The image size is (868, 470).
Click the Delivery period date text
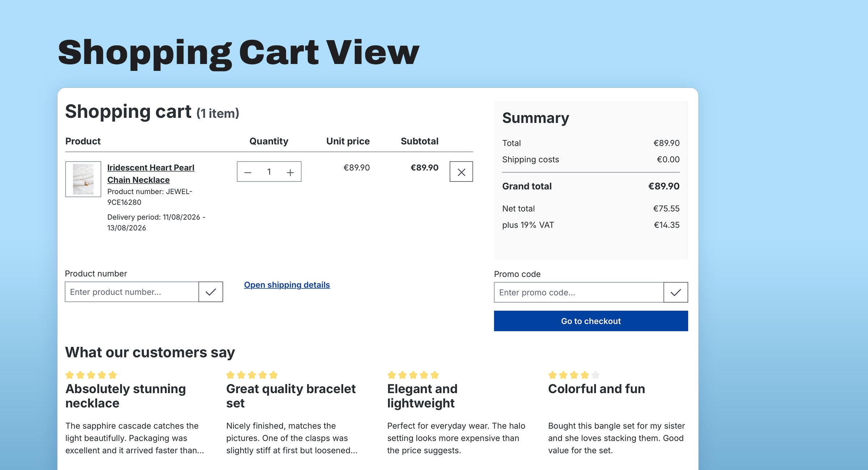point(156,222)
